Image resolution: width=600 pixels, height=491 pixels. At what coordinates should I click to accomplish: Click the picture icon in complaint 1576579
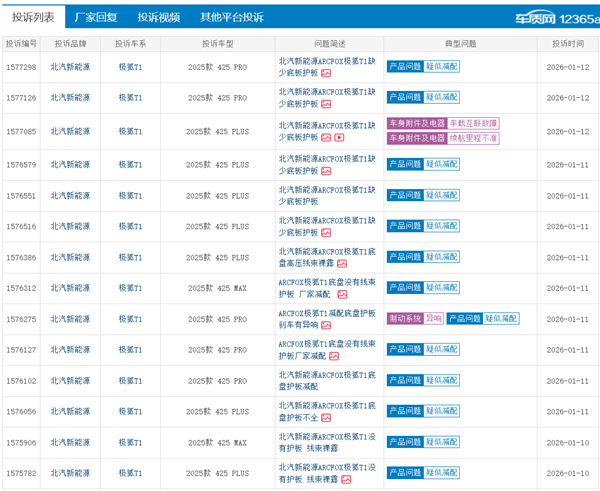(325, 172)
